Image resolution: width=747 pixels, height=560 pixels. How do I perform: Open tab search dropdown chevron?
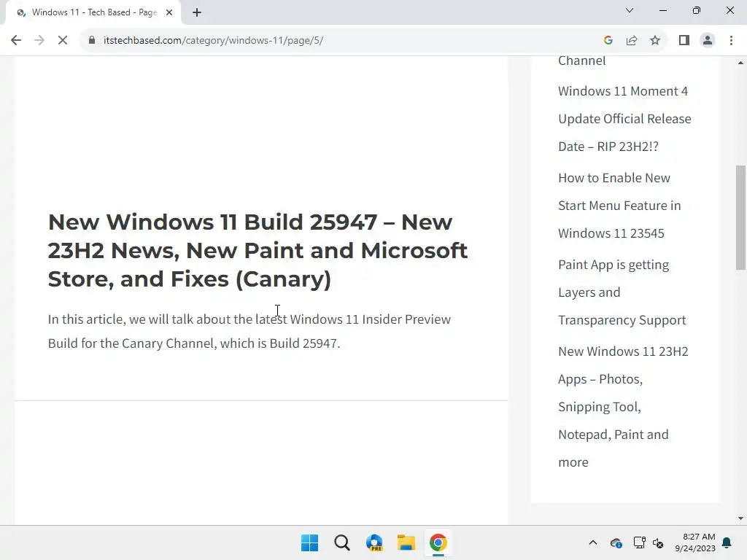(x=630, y=10)
